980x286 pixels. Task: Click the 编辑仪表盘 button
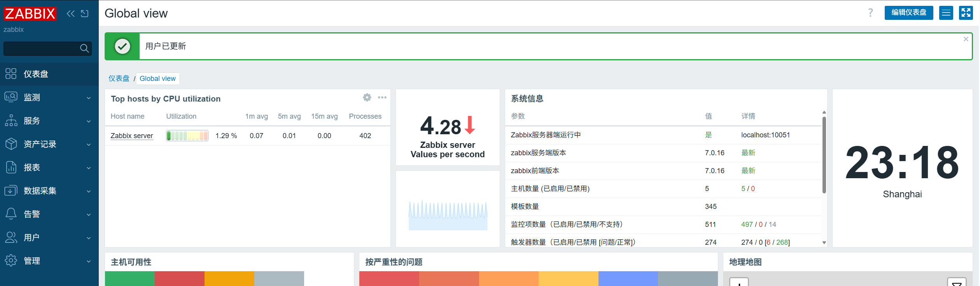[909, 13]
